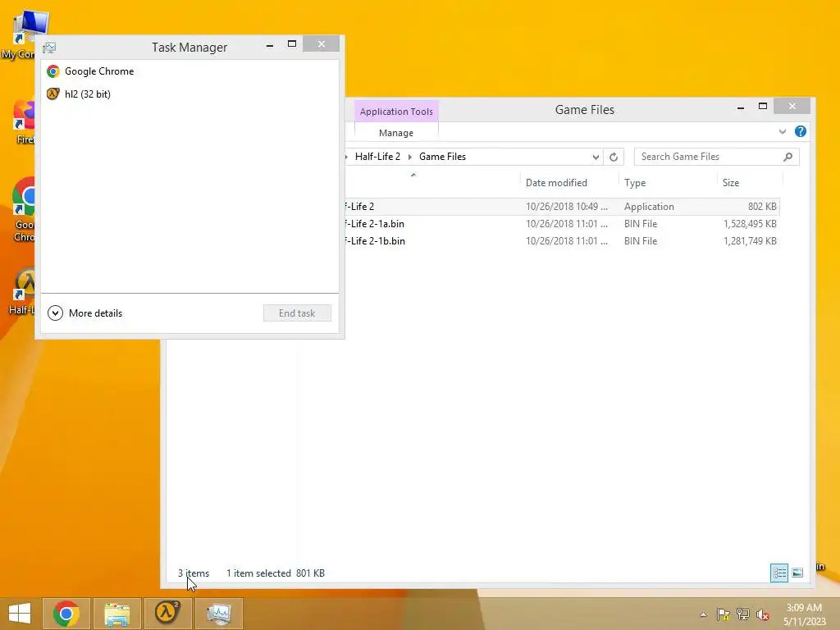Expand the ribbon with the chevron arrow
This screenshot has height=630, width=840.
[782, 131]
